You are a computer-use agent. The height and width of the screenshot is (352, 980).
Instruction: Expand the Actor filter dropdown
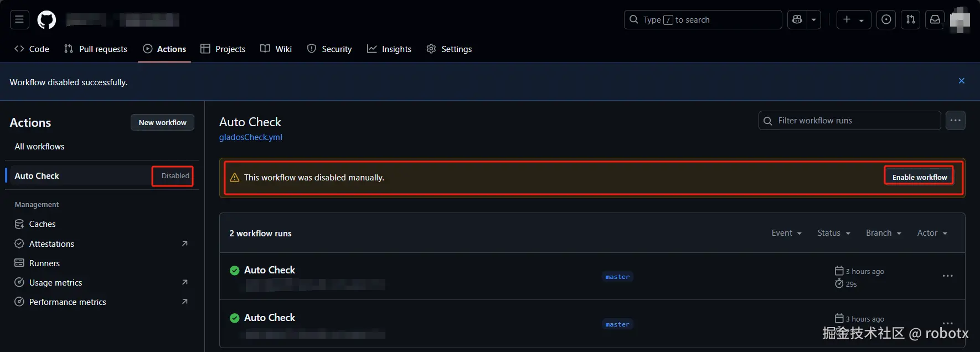932,233
